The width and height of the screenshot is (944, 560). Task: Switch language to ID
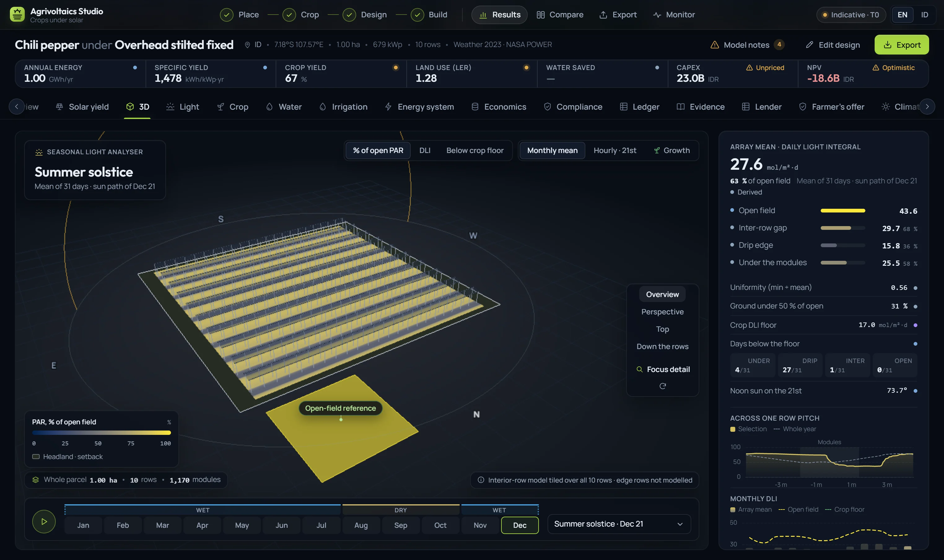click(x=924, y=15)
